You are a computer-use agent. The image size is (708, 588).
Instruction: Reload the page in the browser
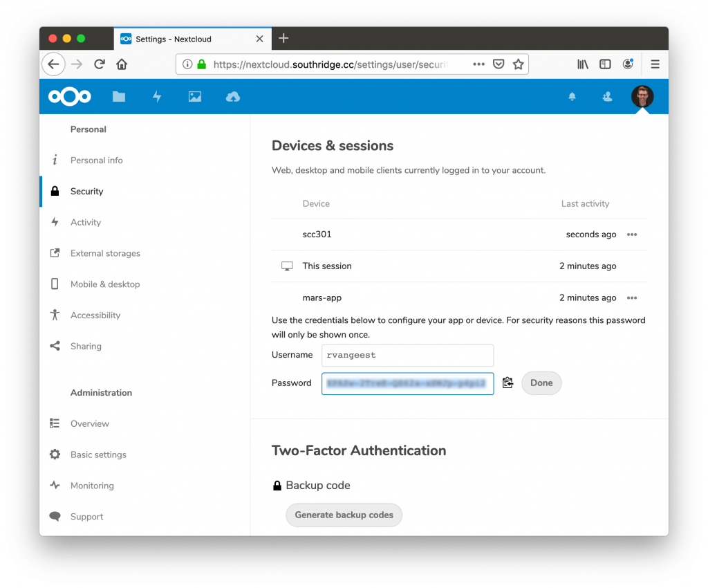click(100, 64)
